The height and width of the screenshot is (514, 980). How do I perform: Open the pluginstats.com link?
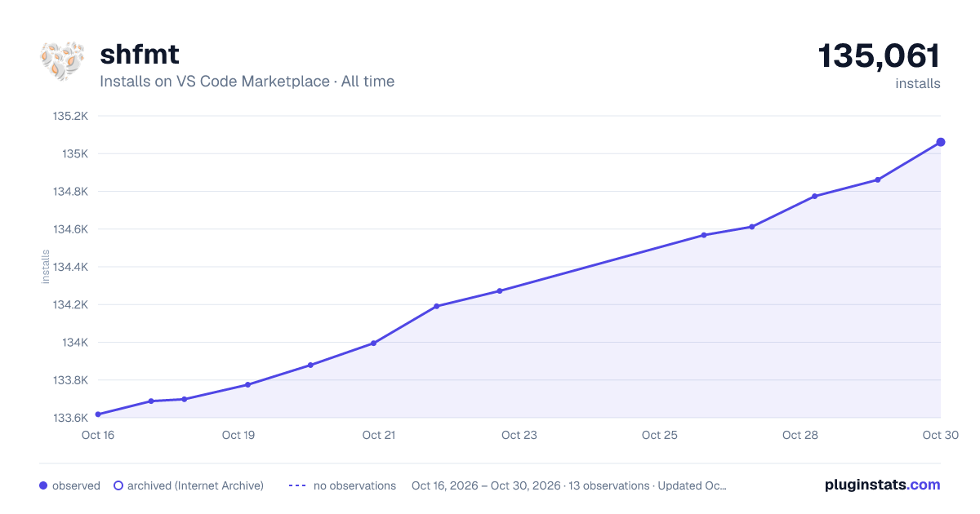tap(883, 485)
